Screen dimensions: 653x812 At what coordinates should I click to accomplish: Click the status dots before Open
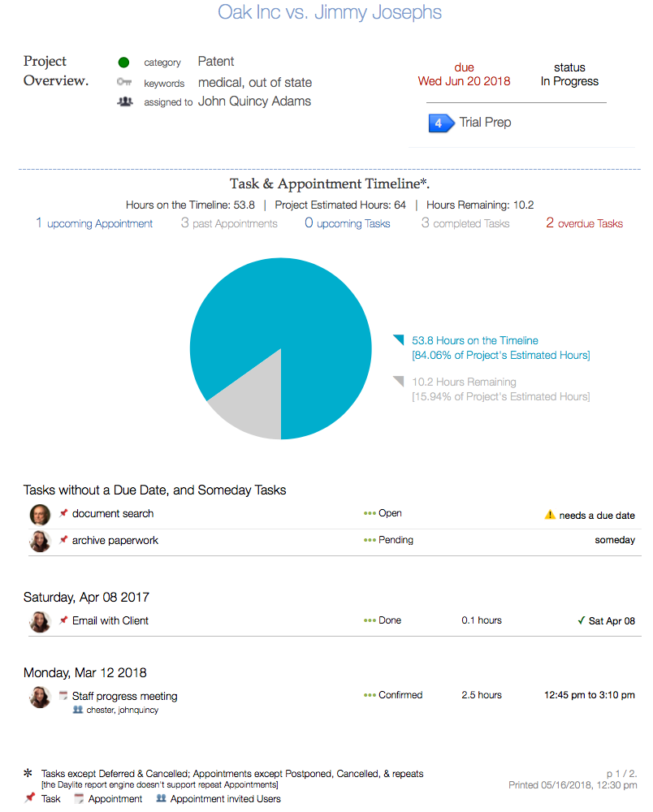370,513
